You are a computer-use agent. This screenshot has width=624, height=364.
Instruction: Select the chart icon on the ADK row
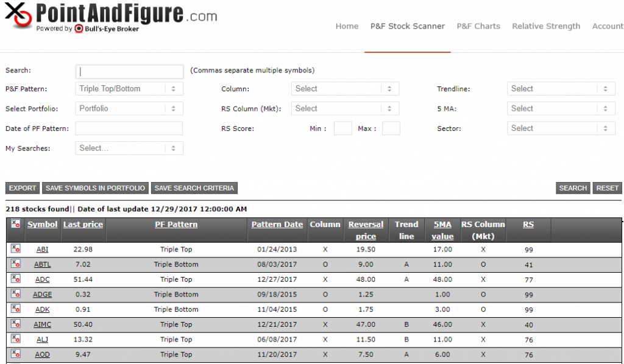pyautogui.click(x=14, y=309)
